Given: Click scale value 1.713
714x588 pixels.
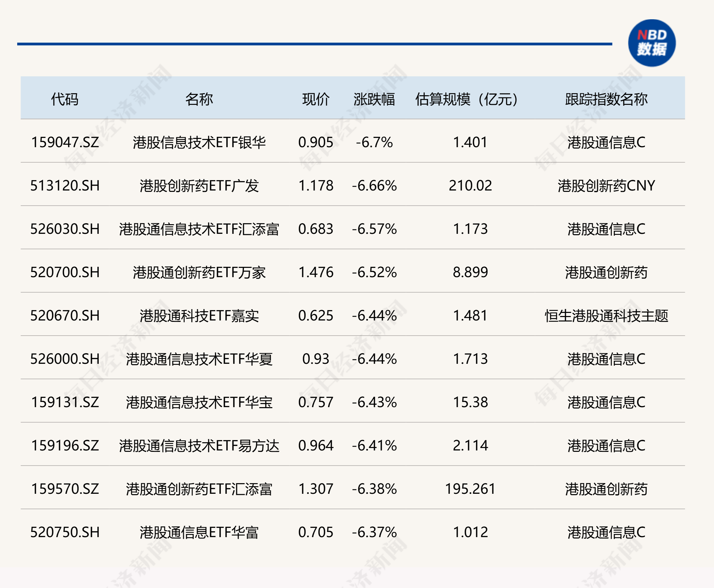Looking at the screenshot, I should pyautogui.click(x=470, y=359).
